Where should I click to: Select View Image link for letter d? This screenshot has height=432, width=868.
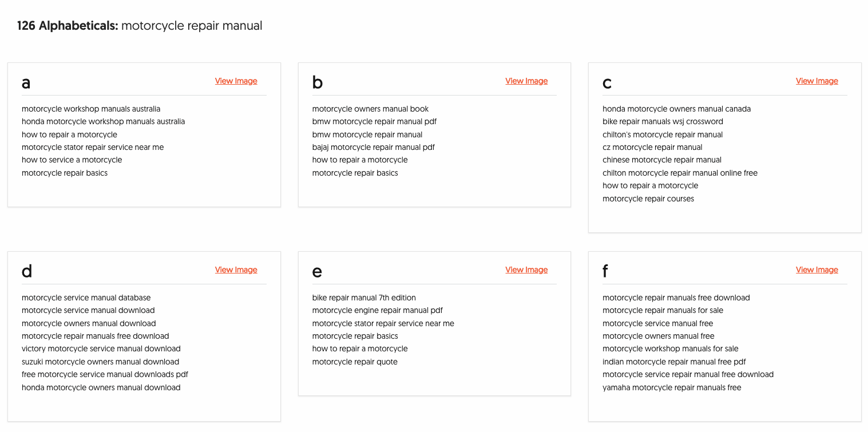[x=236, y=270]
